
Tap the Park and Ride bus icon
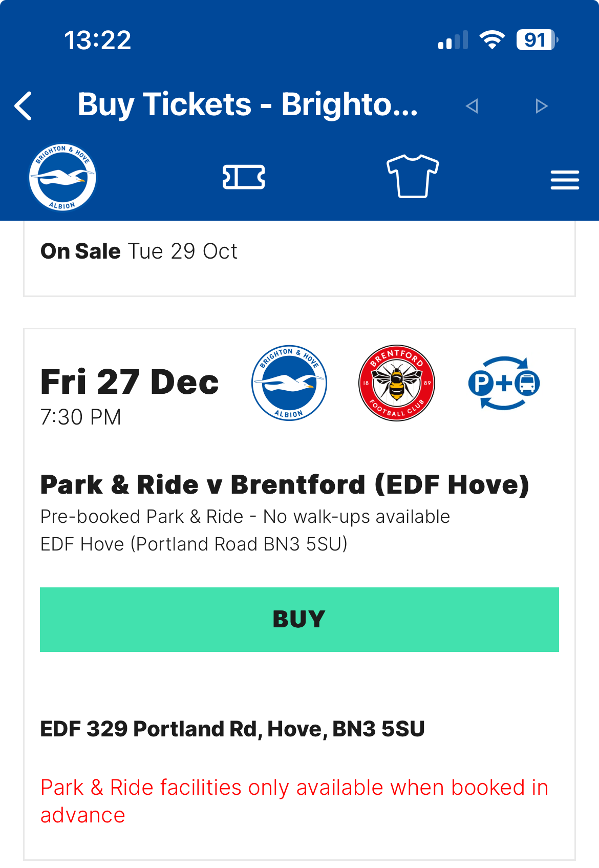[504, 383]
